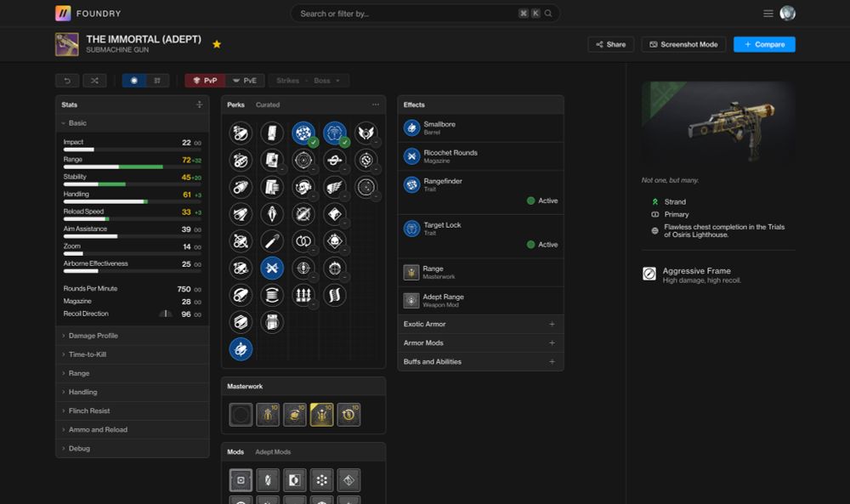850x504 pixels.
Task: Select the diagonal rod magazine perk icon
Action: point(272,241)
